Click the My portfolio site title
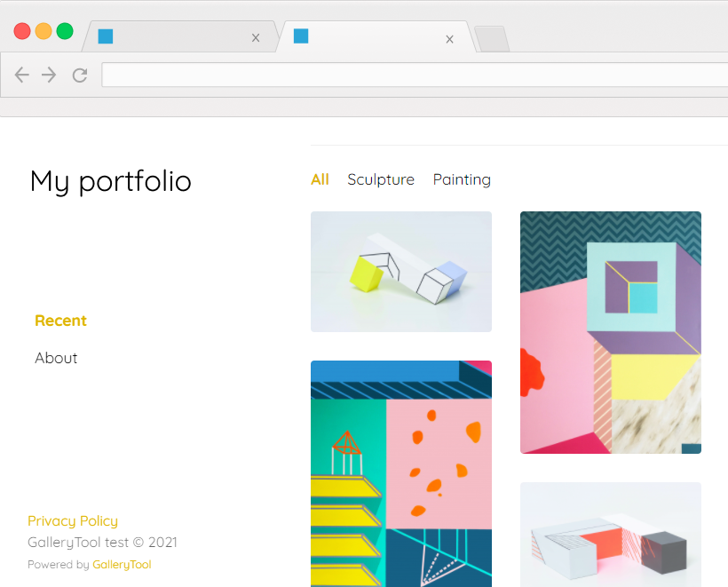This screenshot has height=587, width=728. [x=110, y=181]
